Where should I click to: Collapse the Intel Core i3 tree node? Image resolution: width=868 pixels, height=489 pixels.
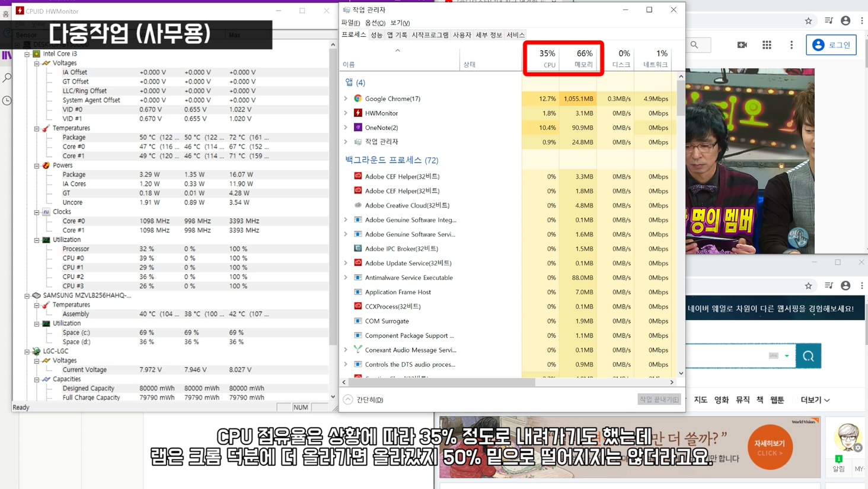27,53
